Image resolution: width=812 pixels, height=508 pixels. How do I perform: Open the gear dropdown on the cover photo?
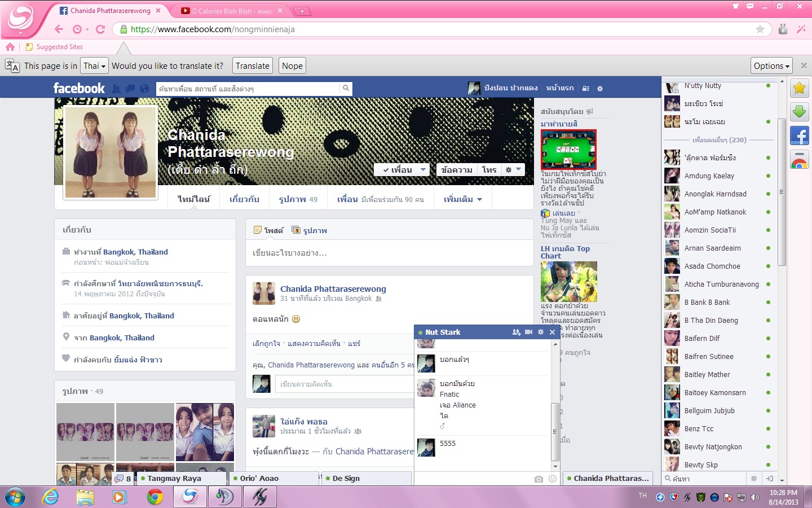513,169
